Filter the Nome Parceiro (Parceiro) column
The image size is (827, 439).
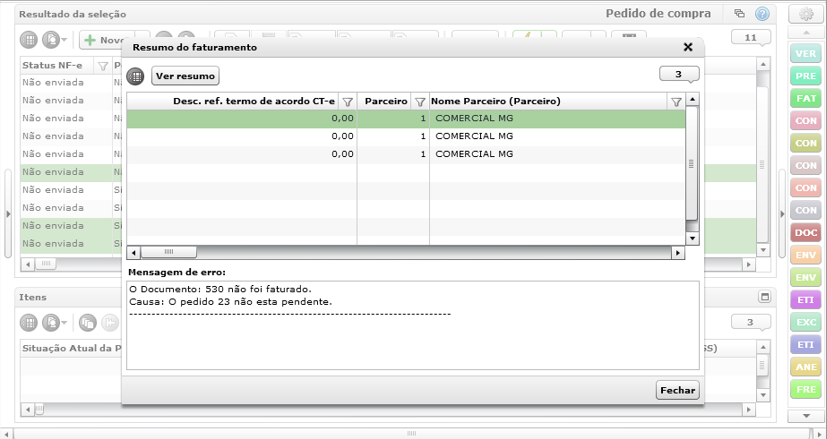coord(676,102)
